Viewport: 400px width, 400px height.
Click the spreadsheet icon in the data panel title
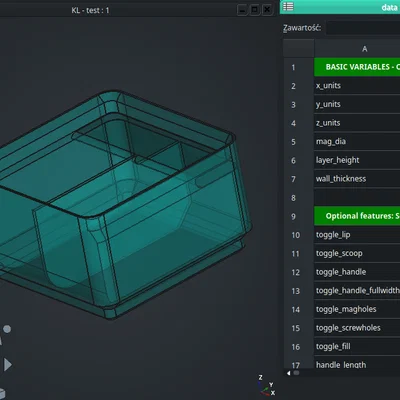288,7
